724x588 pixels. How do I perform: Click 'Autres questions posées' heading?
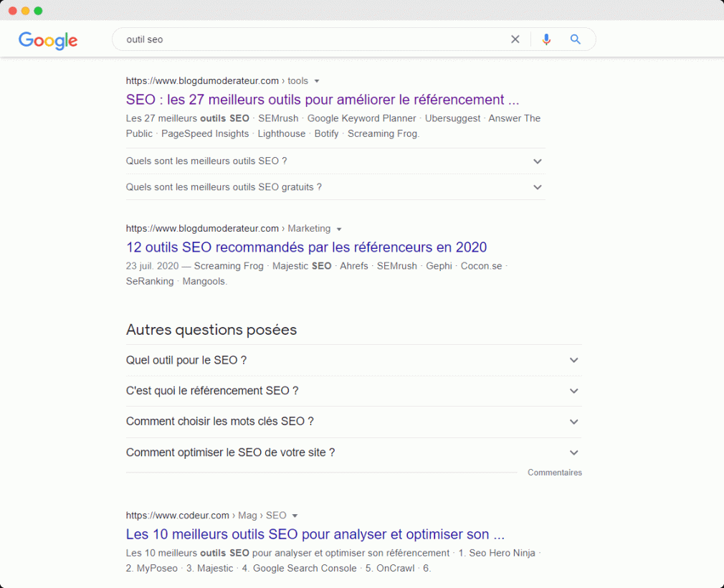(211, 330)
